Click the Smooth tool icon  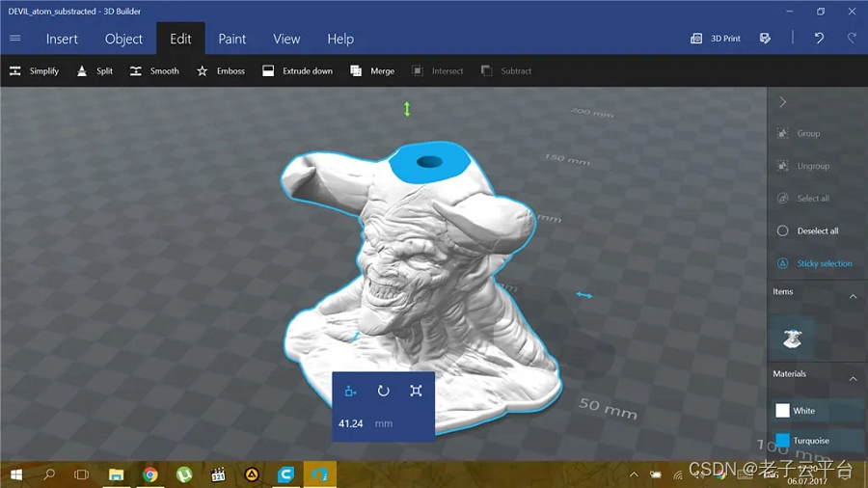(136, 70)
